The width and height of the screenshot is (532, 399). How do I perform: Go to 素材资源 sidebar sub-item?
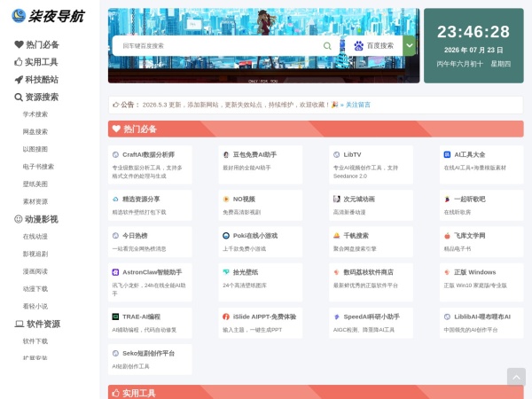click(x=35, y=201)
